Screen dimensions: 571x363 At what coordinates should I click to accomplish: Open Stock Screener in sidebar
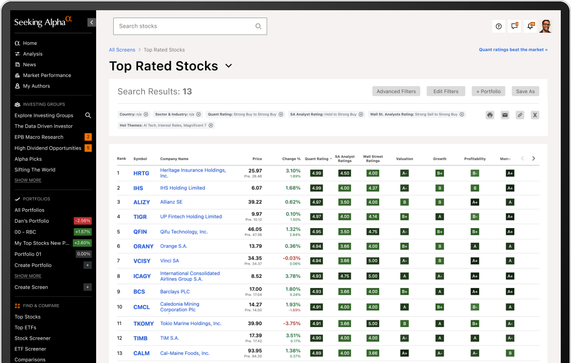[x=32, y=338]
